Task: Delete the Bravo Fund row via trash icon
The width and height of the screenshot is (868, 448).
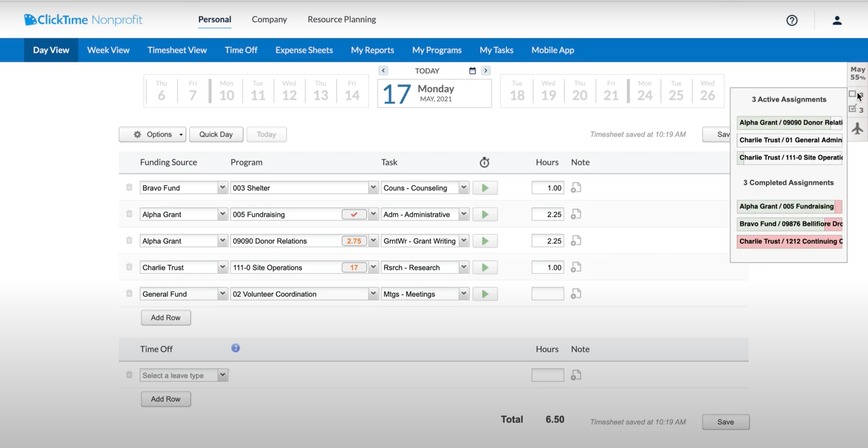Action: [129, 188]
